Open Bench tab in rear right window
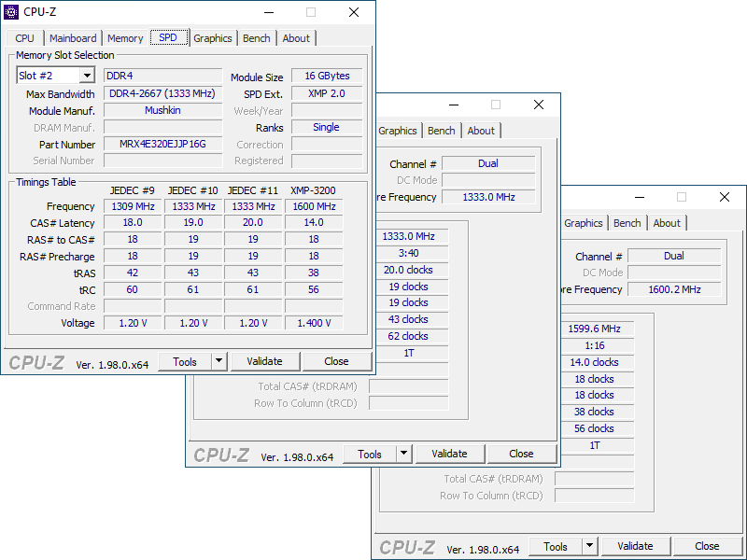 tap(627, 223)
